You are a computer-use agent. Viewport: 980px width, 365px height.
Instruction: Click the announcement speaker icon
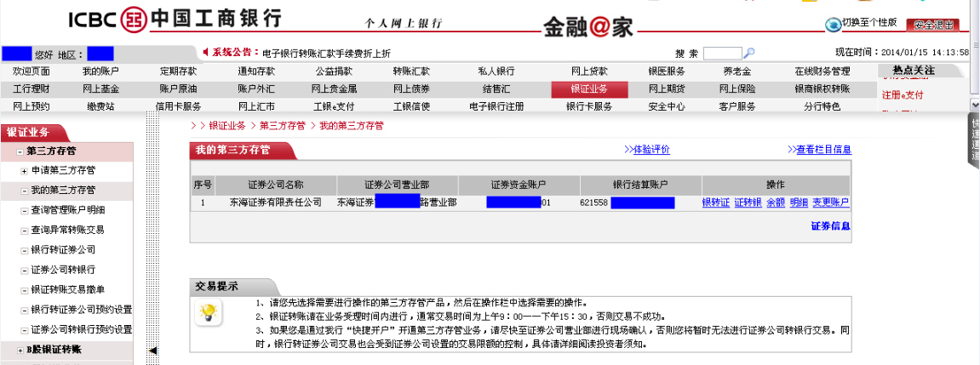point(206,52)
